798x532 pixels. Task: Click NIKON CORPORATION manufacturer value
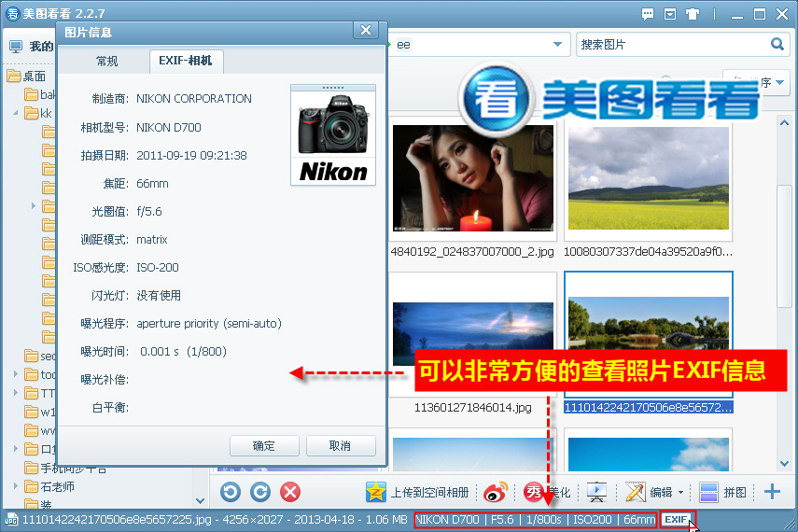click(194, 98)
